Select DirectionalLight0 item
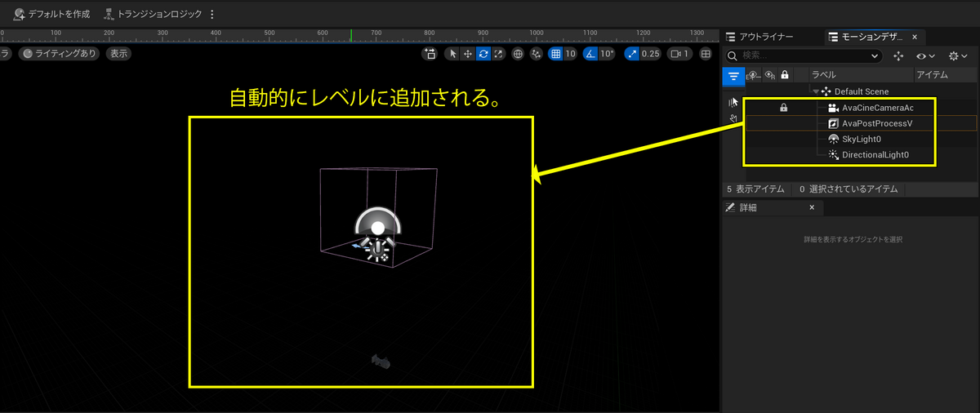 coord(875,154)
